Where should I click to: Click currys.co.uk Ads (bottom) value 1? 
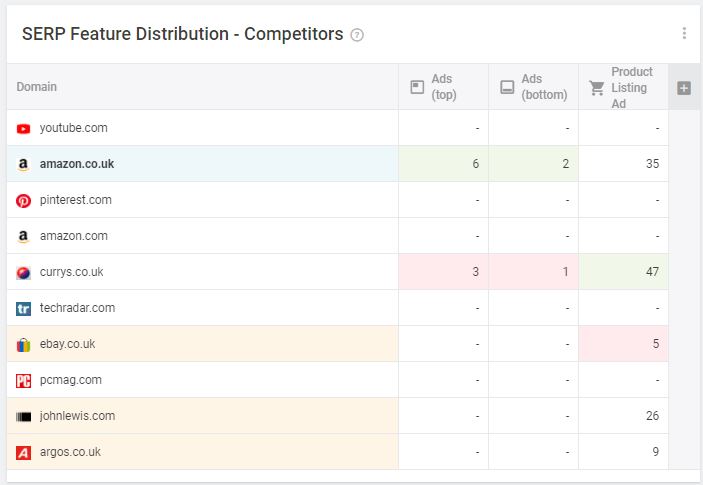pyautogui.click(x=566, y=272)
